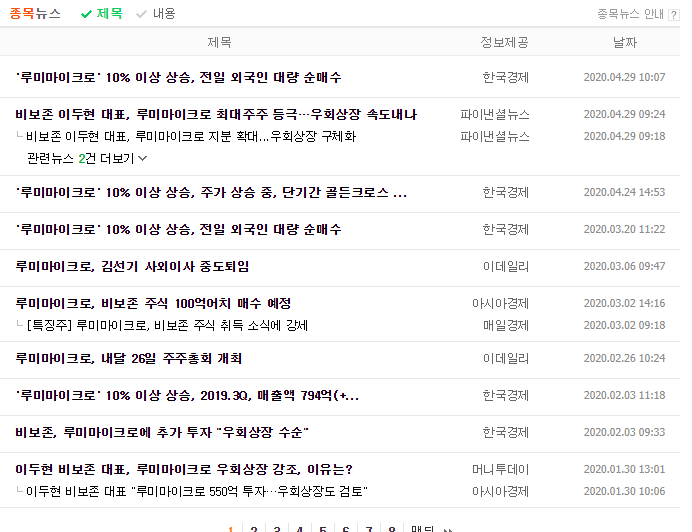Click the 정보제공 column header
Viewport: 692px width, 532px height.
coord(504,42)
